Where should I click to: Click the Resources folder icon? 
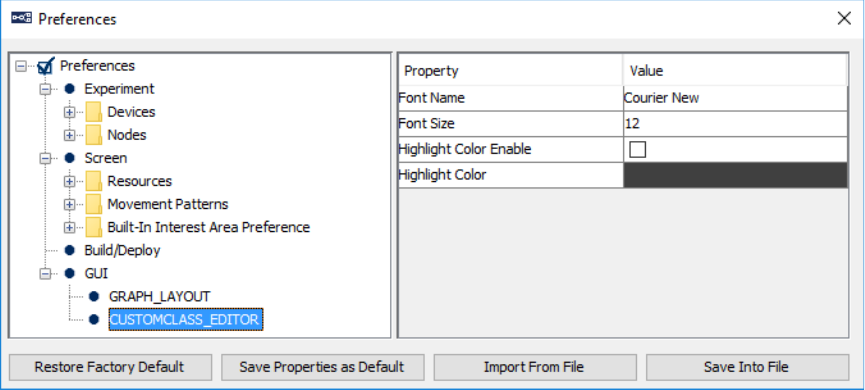(94, 181)
